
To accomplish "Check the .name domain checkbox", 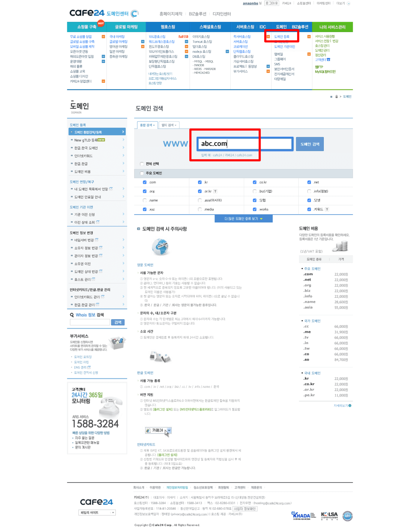I will click(145, 200).
